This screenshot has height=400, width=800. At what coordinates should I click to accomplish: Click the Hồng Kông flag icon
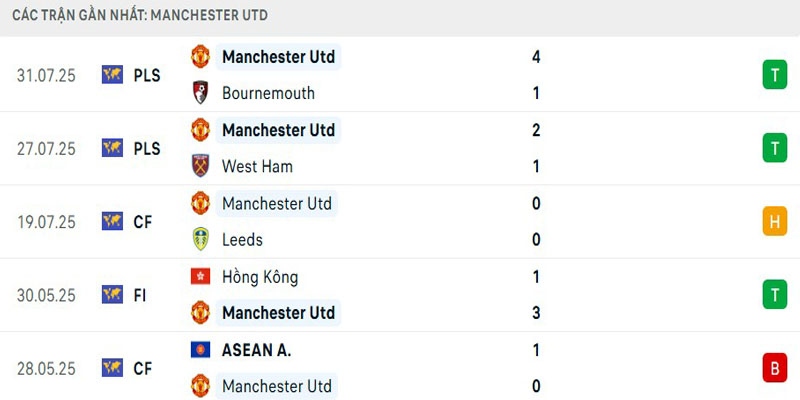(x=200, y=277)
